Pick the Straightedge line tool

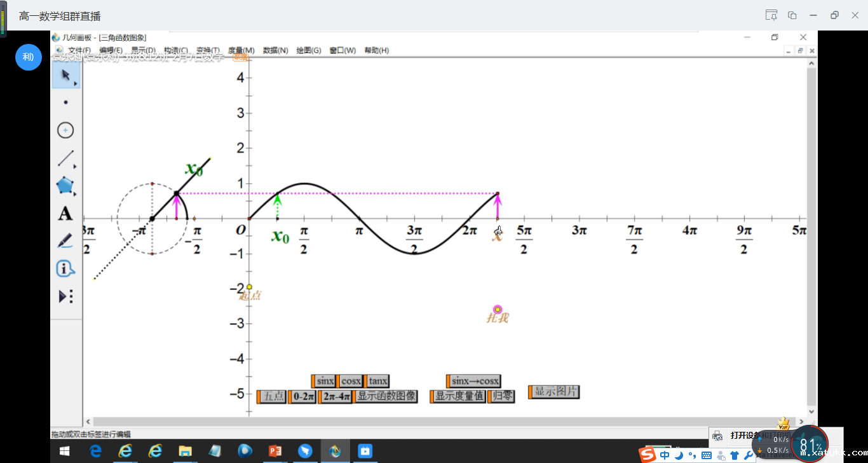pos(65,158)
